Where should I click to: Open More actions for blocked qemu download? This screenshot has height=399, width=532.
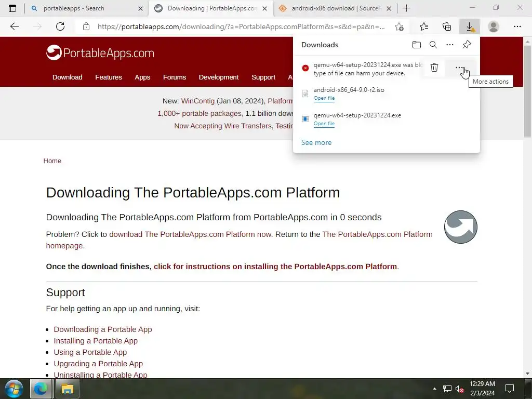[460, 68]
